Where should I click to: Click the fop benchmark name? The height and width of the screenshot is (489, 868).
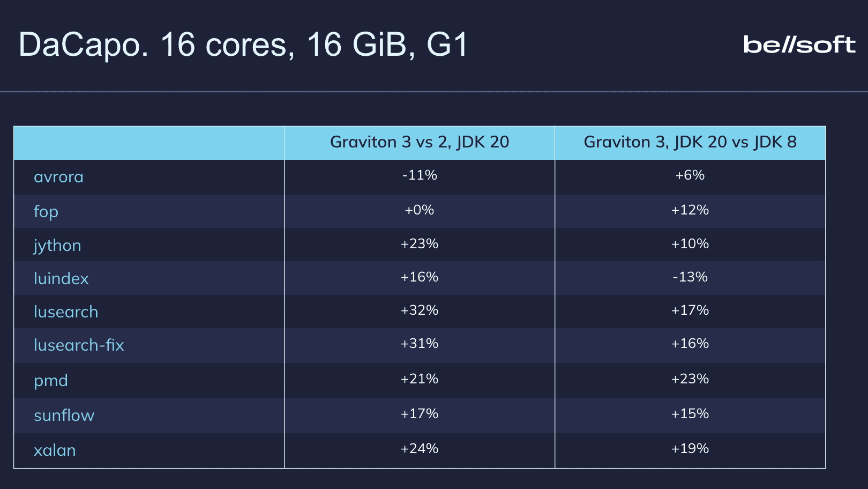tap(46, 211)
